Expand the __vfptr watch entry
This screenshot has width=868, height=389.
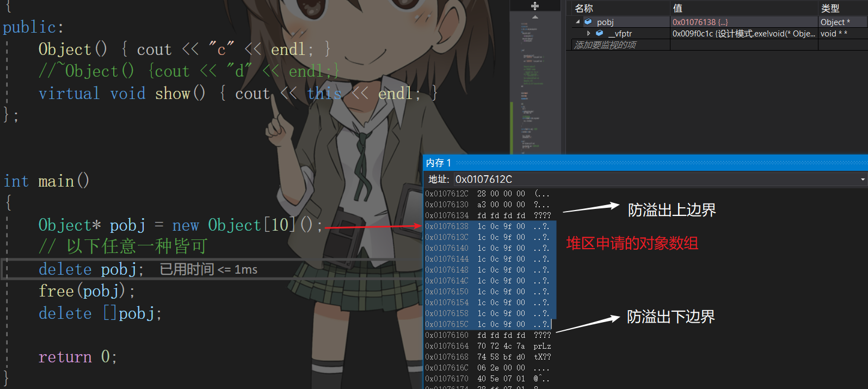pos(588,33)
